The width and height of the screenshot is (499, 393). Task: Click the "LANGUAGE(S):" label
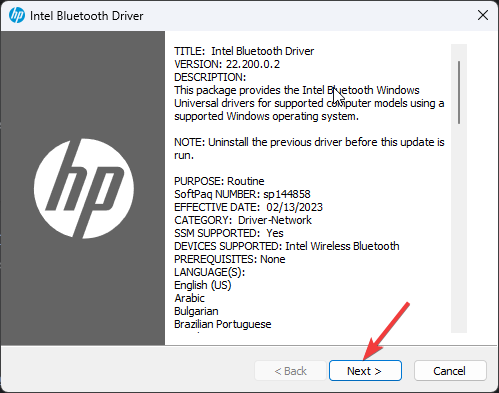[x=210, y=272]
